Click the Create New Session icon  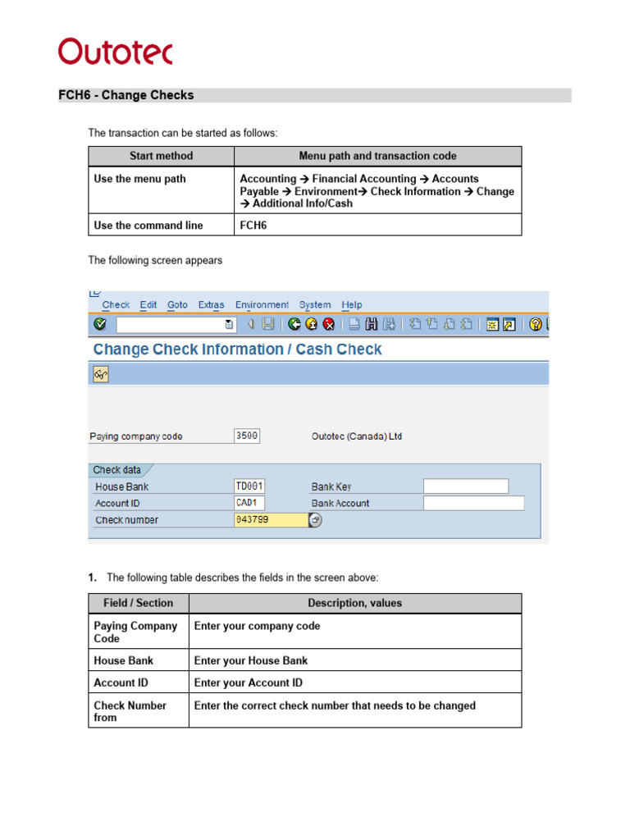pyautogui.click(x=492, y=324)
